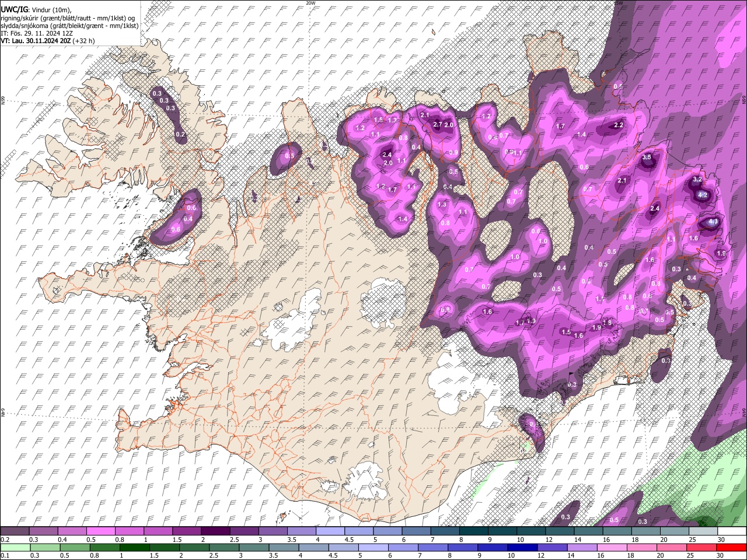Viewport: 747px width, 560px height.
Task: Select the 3.2 precipitation value in the east
Action: coord(697,180)
